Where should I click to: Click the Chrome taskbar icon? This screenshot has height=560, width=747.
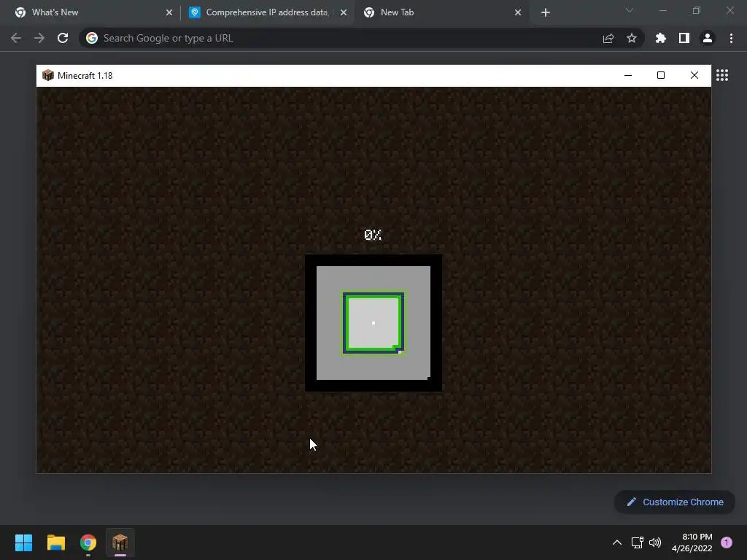point(88,542)
